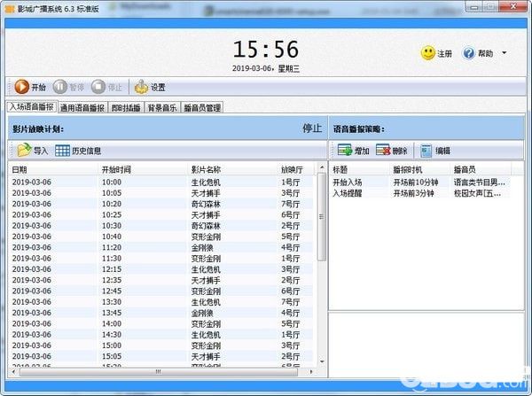Screen dimensions: 532x396
Task: Click the application icon in title bar
Action: click(x=10, y=8)
